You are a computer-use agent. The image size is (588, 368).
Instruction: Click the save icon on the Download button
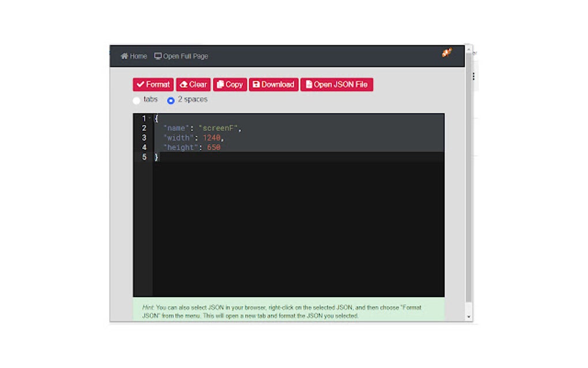click(257, 84)
